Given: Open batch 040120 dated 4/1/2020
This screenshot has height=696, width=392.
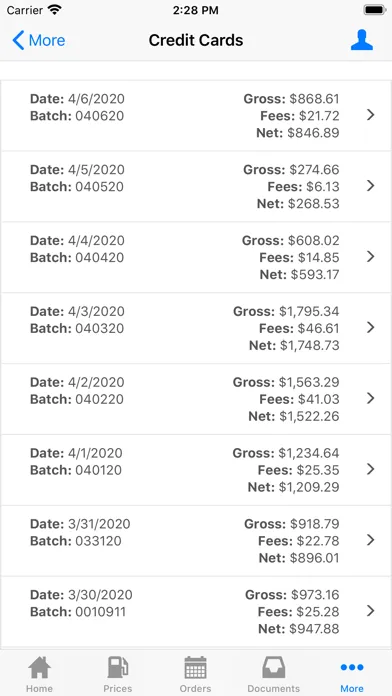Looking at the screenshot, I should (196, 470).
